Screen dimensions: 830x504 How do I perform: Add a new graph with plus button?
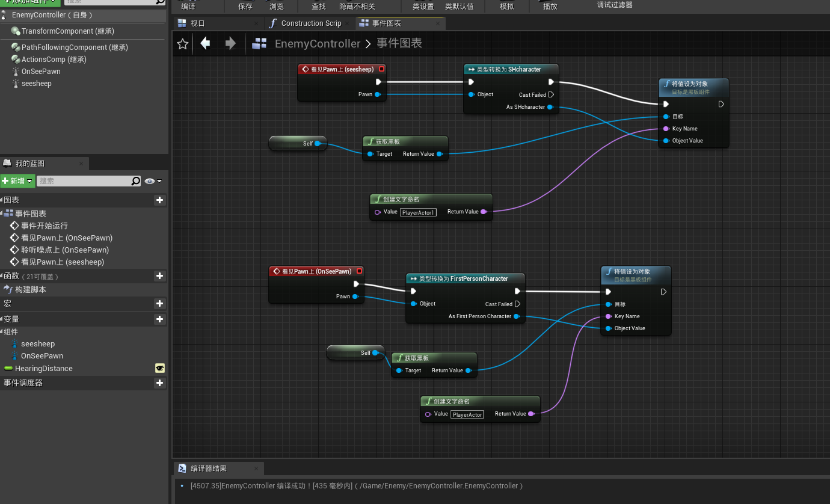(x=159, y=200)
